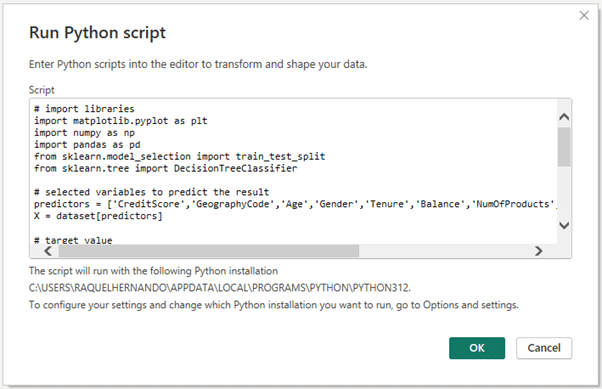Click the '# selected variables to predict' comment
The height and width of the screenshot is (389, 602).
coord(151,192)
